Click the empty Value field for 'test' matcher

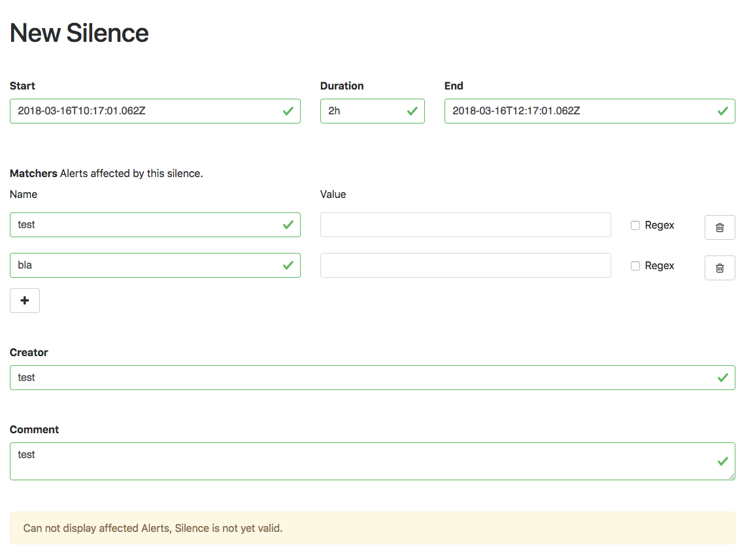click(x=465, y=225)
